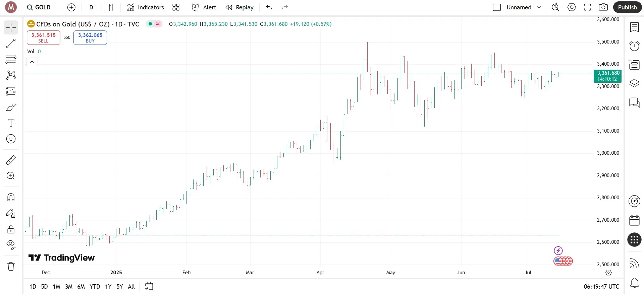Click the trash remove drawings icon
Viewport: 644px width, 294px height.
coord(11,267)
